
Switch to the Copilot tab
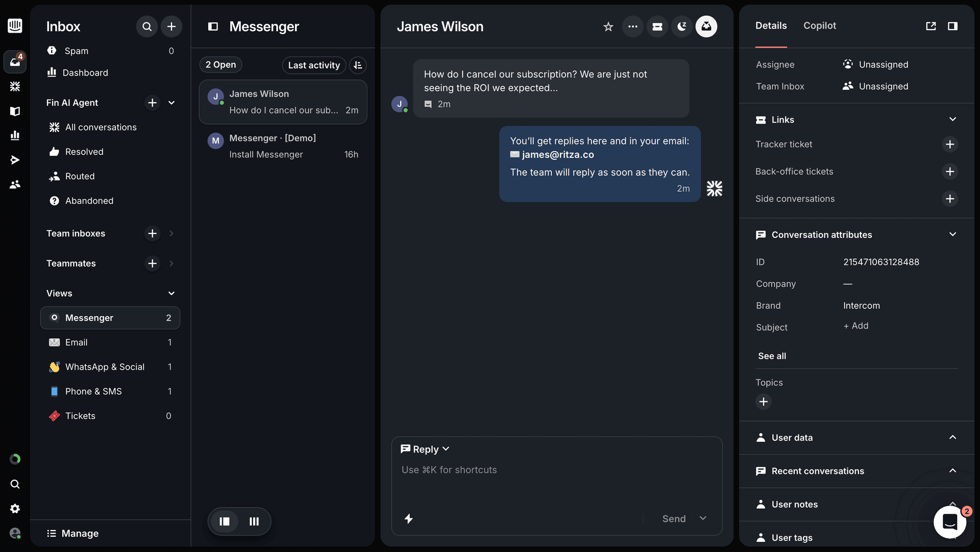(x=819, y=26)
